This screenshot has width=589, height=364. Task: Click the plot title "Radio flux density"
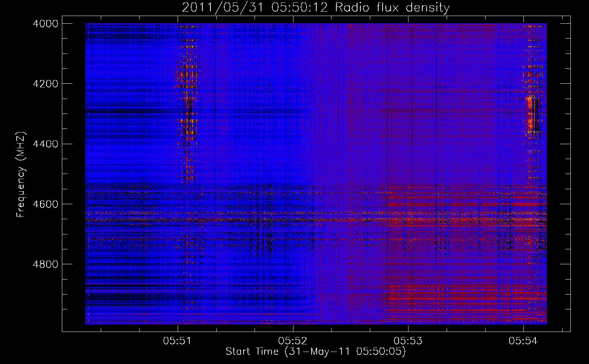coord(392,7)
